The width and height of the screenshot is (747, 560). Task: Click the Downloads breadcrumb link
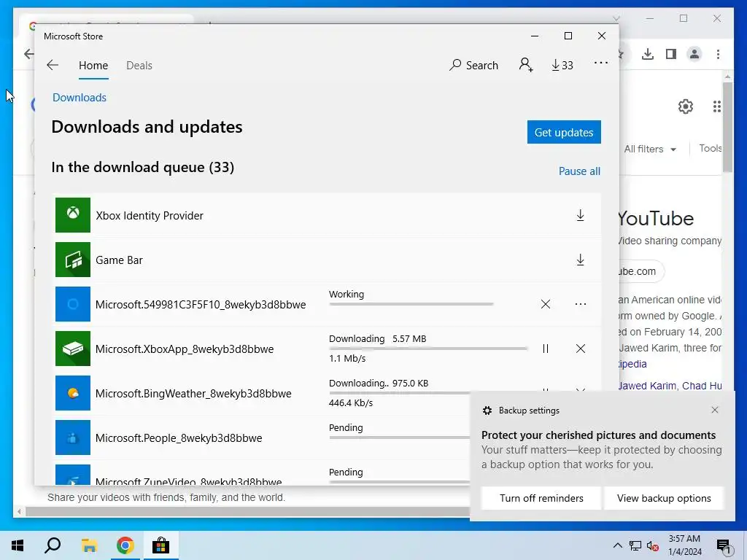click(x=80, y=98)
